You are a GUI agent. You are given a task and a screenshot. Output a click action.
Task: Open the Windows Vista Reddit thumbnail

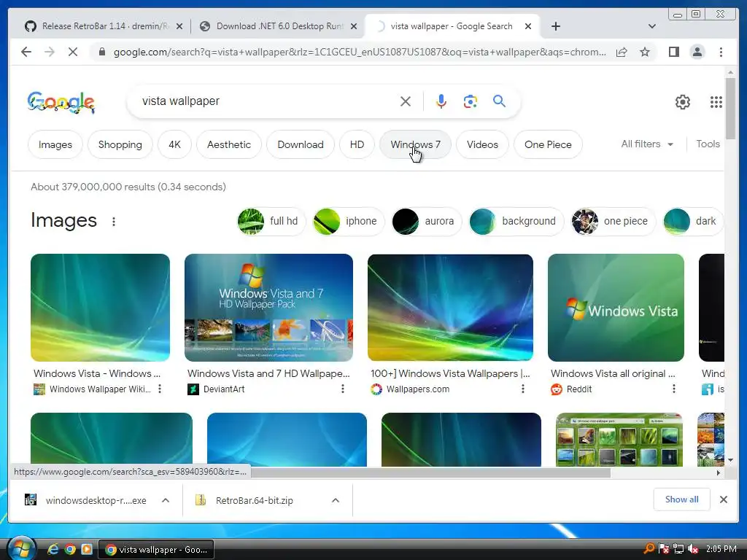616,308
